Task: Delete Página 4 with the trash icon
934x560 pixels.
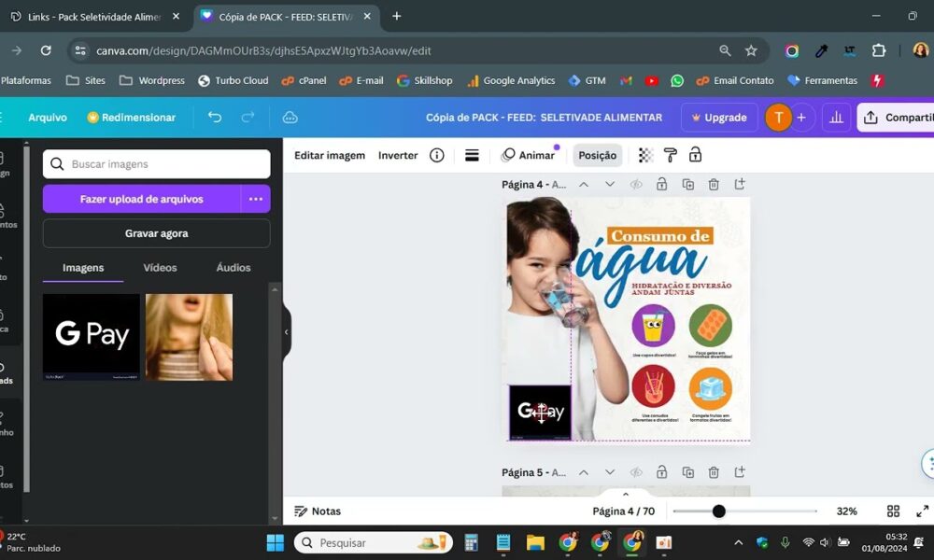Action: pos(714,185)
